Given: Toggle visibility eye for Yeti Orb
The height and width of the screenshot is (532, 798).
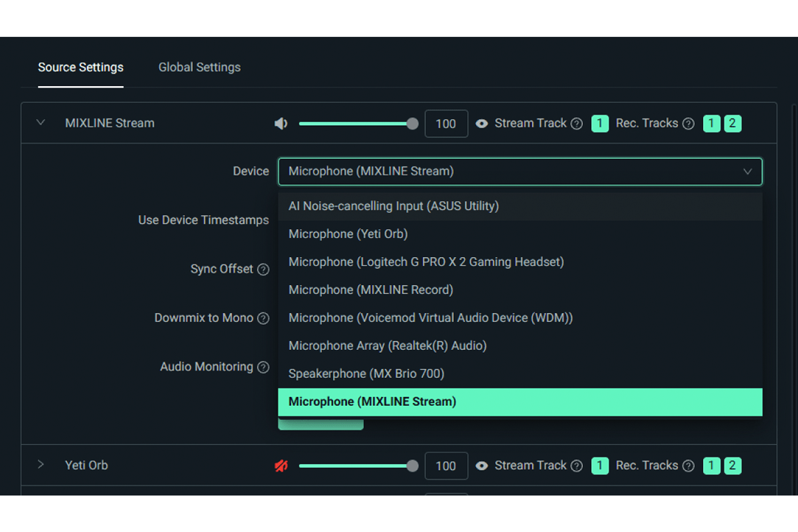Looking at the screenshot, I should (482, 465).
